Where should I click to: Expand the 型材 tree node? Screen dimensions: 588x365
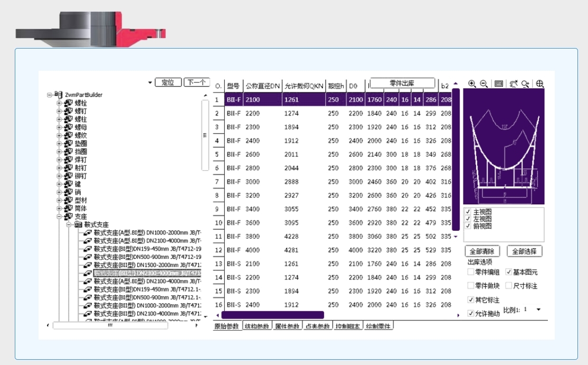click(x=59, y=200)
